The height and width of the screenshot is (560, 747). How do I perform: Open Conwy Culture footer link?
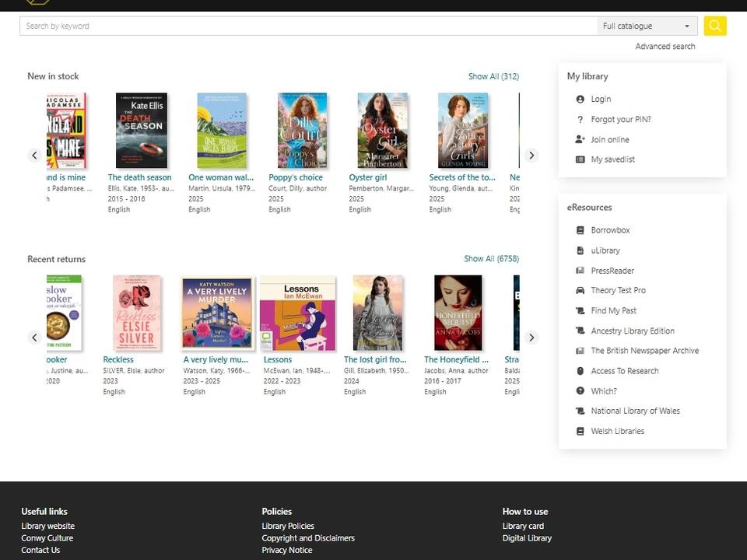[47, 538]
